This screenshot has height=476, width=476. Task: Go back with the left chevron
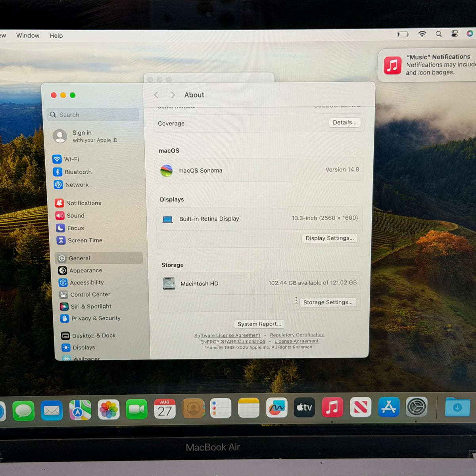pyautogui.click(x=156, y=95)
